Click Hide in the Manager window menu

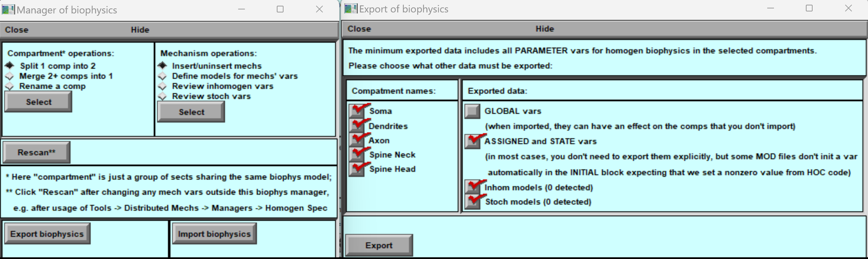(x=140, y=30)
